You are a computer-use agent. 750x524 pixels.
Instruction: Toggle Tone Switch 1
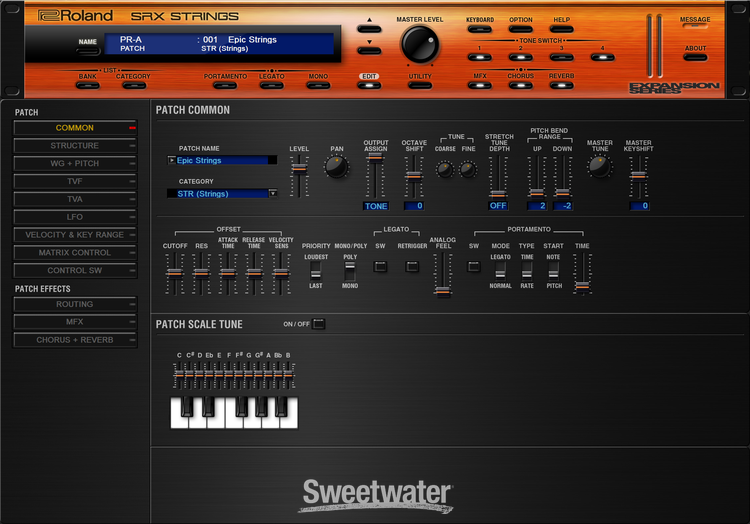coord(480,57)
